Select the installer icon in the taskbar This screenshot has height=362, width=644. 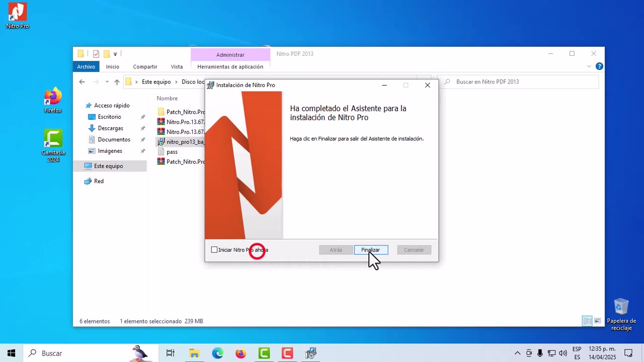click(310, 353)
